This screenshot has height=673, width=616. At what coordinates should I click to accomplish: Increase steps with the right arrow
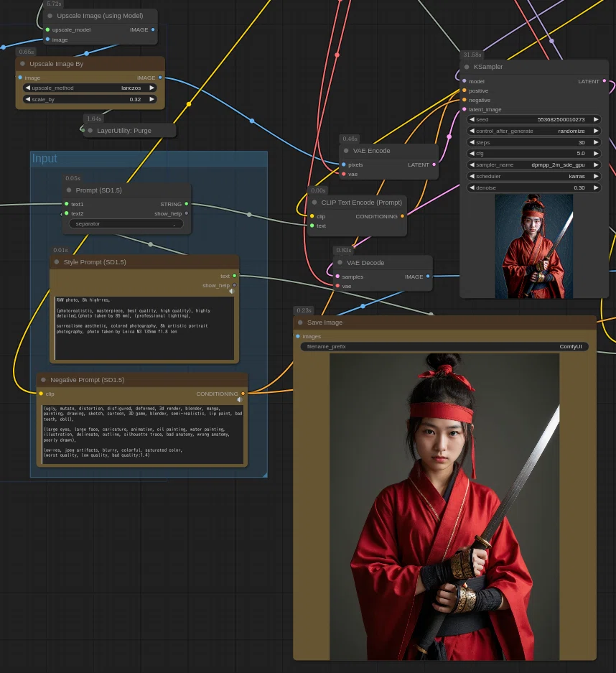tap(596, 142)
